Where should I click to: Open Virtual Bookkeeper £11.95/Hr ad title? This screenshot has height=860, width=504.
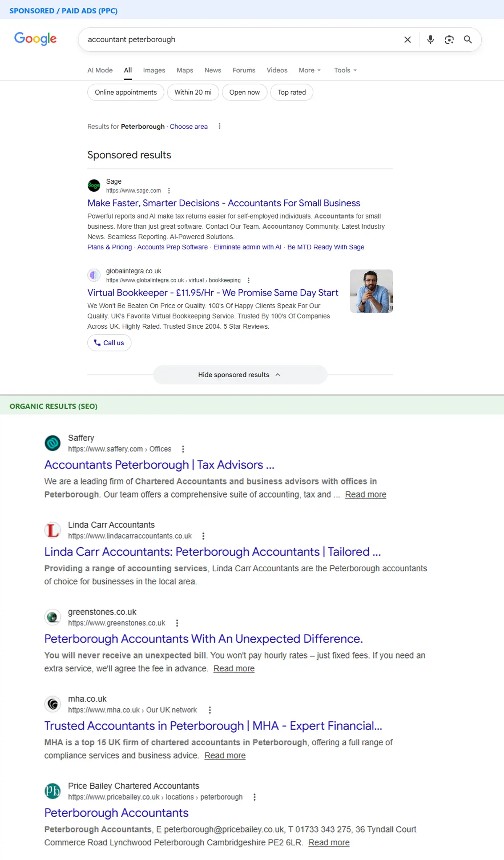coord(213,293)
